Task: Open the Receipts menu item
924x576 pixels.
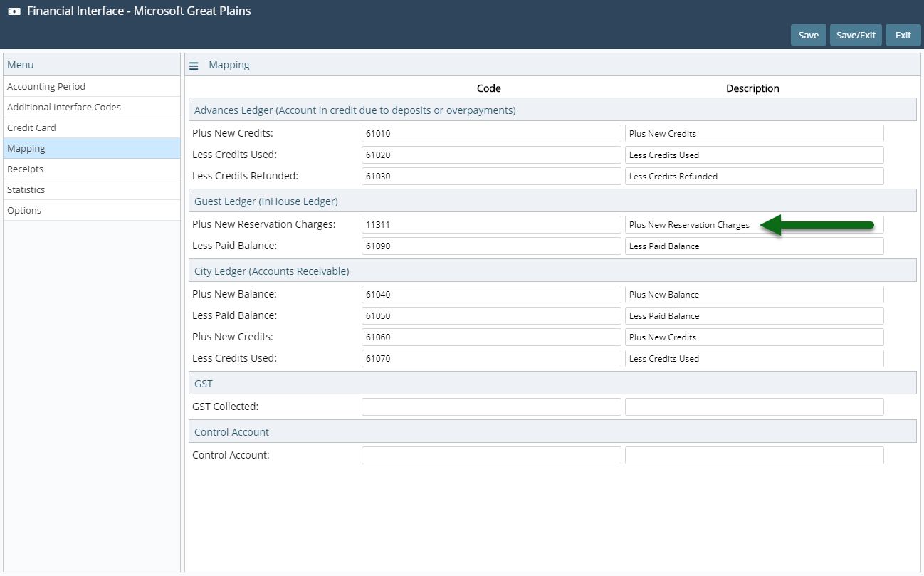Action: click(92, 169)
